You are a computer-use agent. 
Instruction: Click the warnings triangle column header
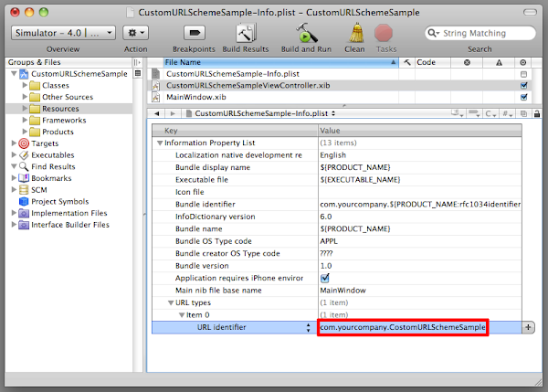click(499, 62)
